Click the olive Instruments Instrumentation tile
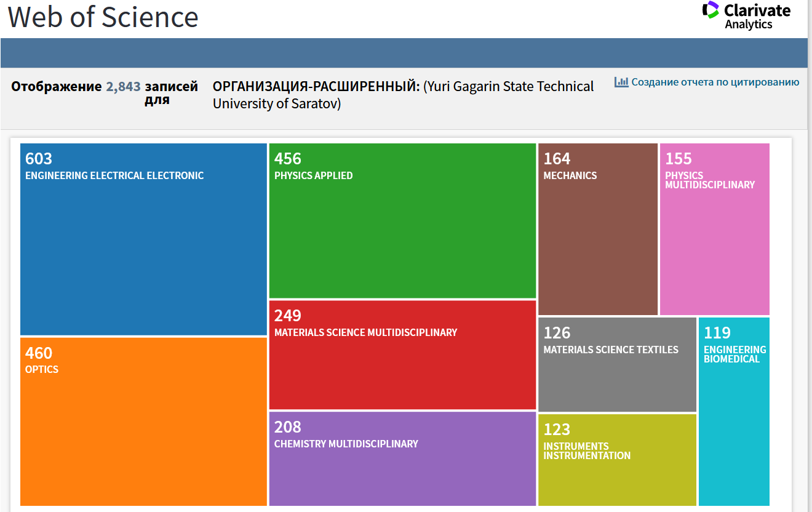Image resolution: width=812 pixels, height=512 pixels. pyautogui.click(x=617, y=460)
